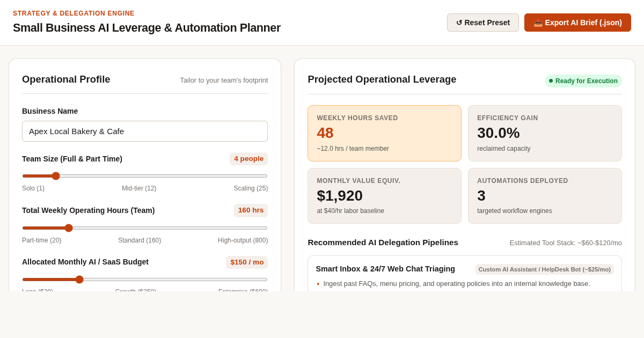Adjust the Total Weekly Operating Hours slider

pyautogui.click(x=145, y=228)
